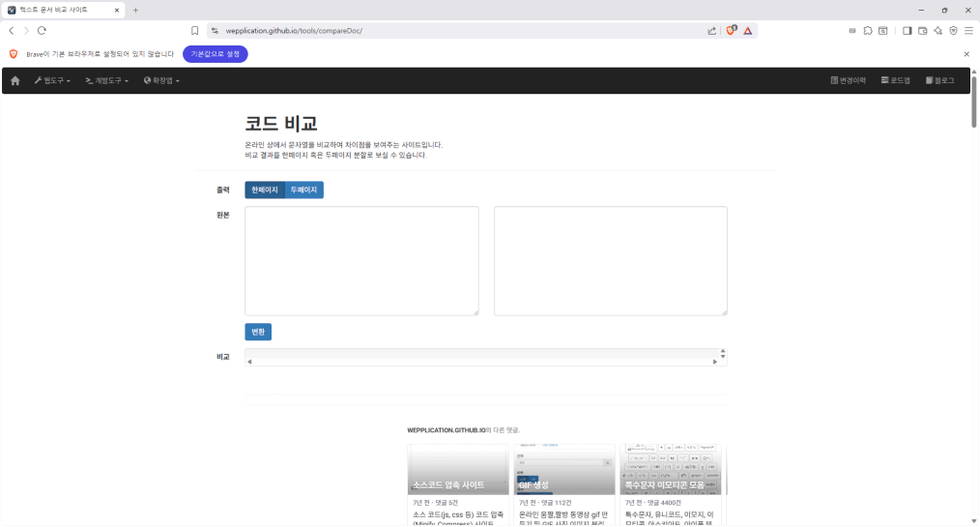Viewport: 980px width, 527px height.
Task: Open the 웹도구 dropdown menu
Action: pos(52,80)
